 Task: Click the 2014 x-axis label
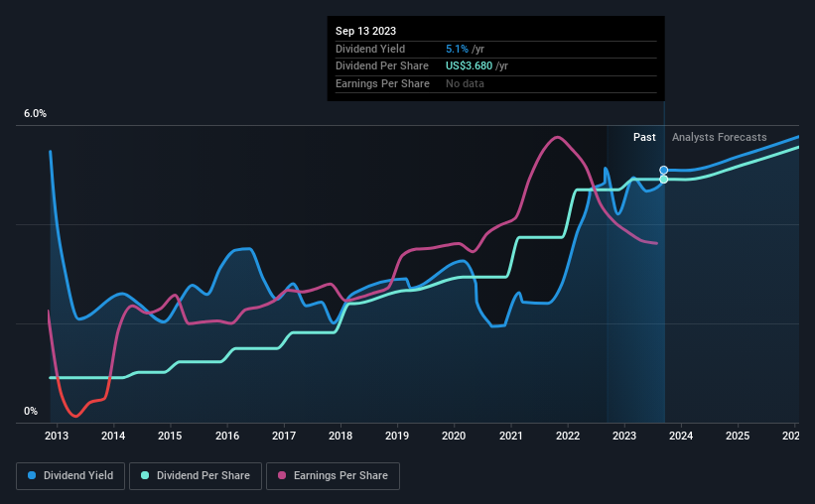113,436
